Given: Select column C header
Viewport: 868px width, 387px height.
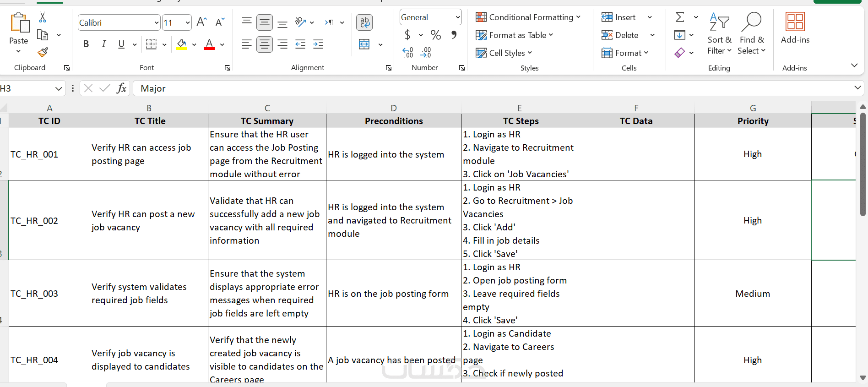Looking at the screenshot, I should click(267, 108).
